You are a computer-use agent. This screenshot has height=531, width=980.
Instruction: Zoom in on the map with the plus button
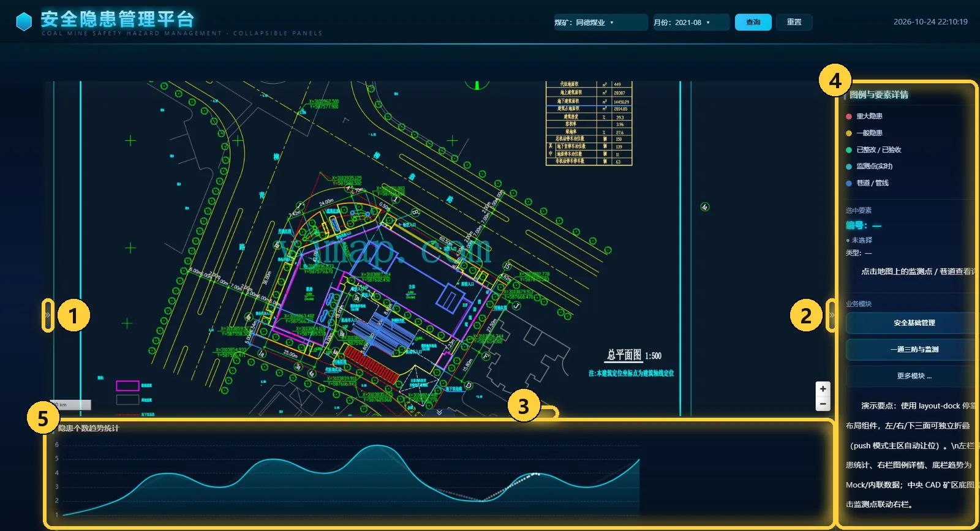(823, 389)
